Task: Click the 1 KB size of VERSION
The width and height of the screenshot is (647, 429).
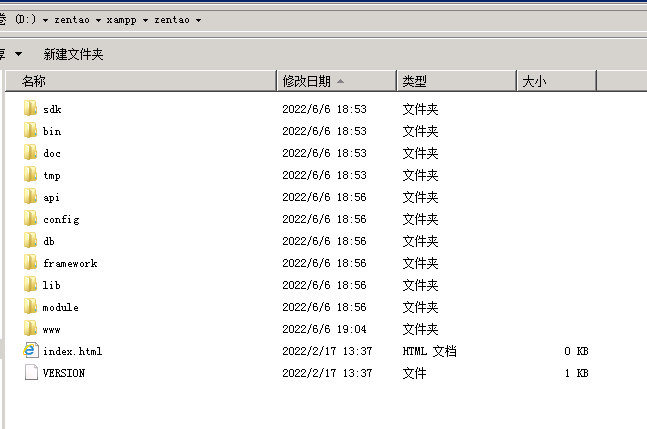Action: click(x=576, y=373)
